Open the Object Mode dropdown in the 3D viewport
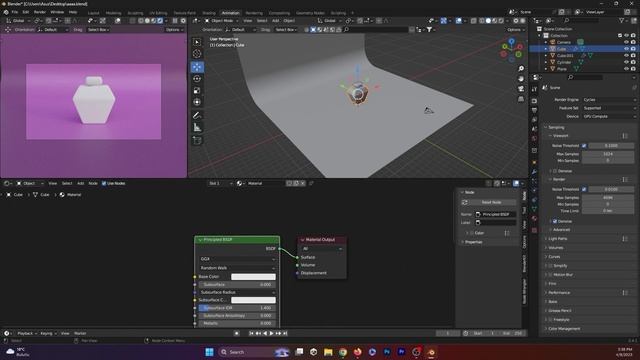640x360 pixels. [x=222, y=20]
